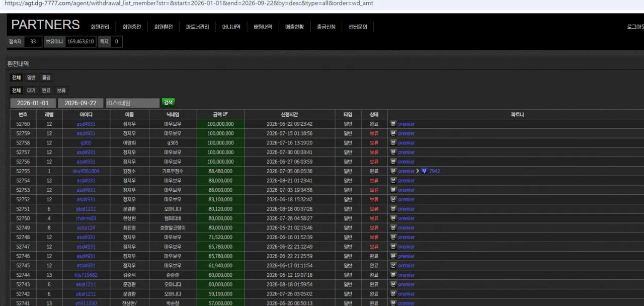The height and width of the screenshot is (306, 644).
Task: Open member ID link rhdrns00
Action: click(x=86, y=218)
